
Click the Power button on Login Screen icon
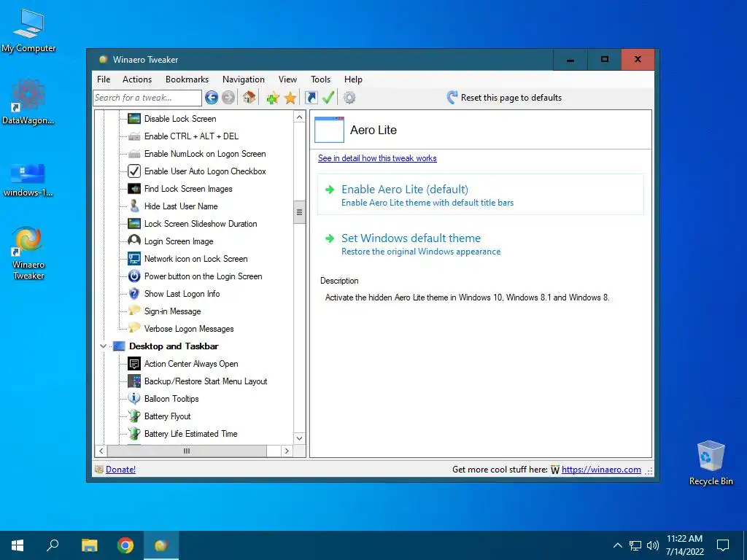[x=134, y=276]
